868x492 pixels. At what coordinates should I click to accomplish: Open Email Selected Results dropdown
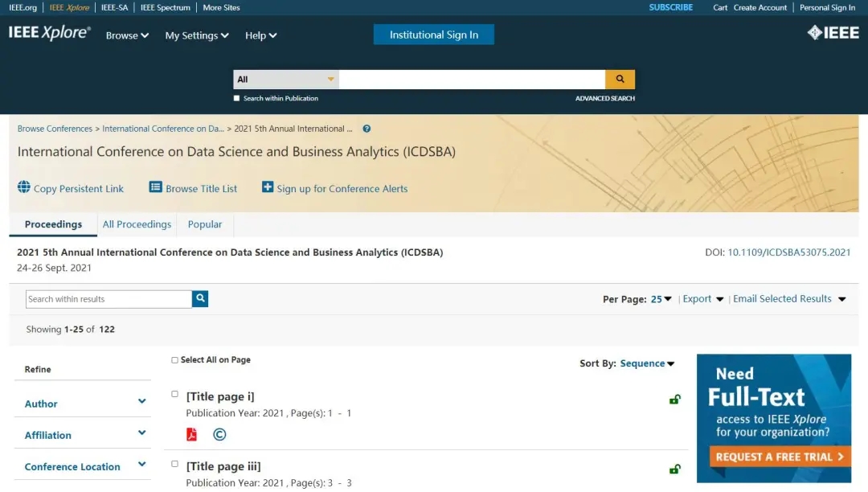[789, 299]
